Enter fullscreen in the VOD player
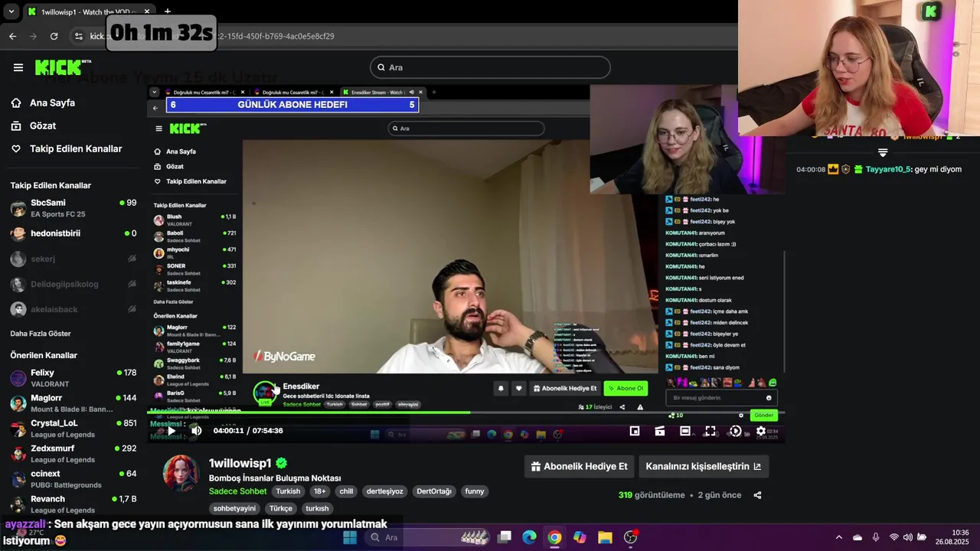Image resolution: width=980 pixels, height=551 pixels. coord(710,431)
